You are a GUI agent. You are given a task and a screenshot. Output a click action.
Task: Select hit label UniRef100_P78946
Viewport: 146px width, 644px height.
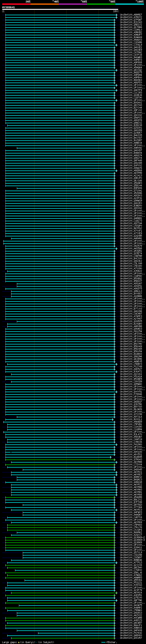[x=131, y=395]
